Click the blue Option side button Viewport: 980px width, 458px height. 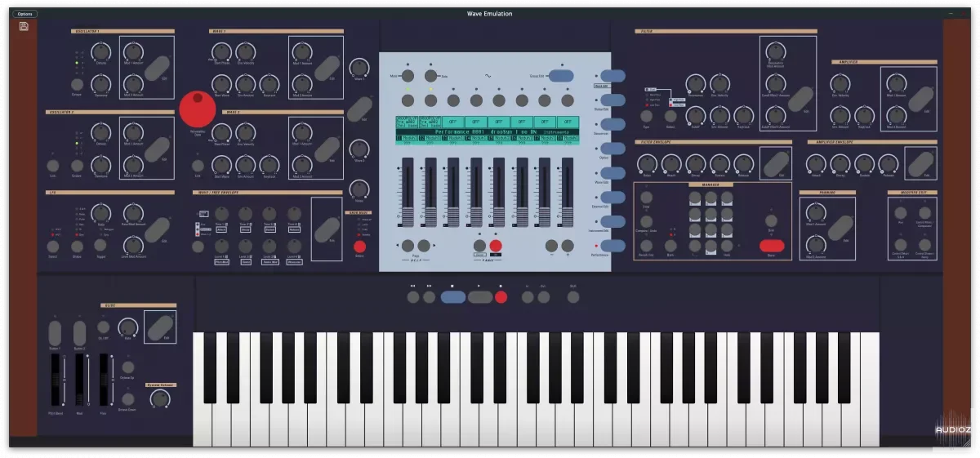[x=612, y=149]
